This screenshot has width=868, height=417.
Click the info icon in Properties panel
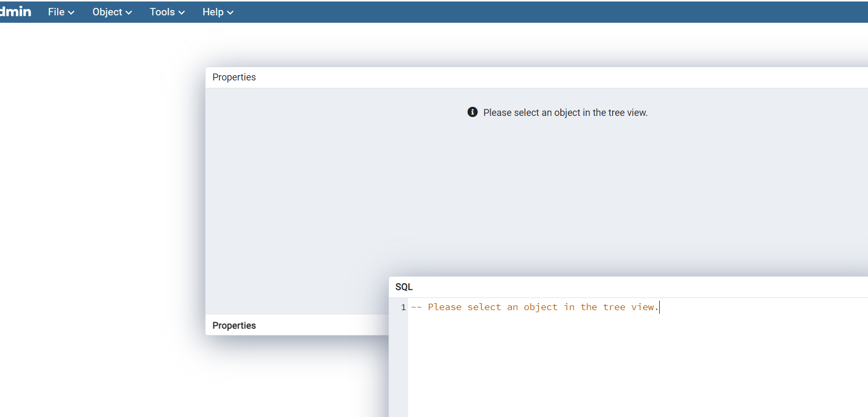click(473, 112)
